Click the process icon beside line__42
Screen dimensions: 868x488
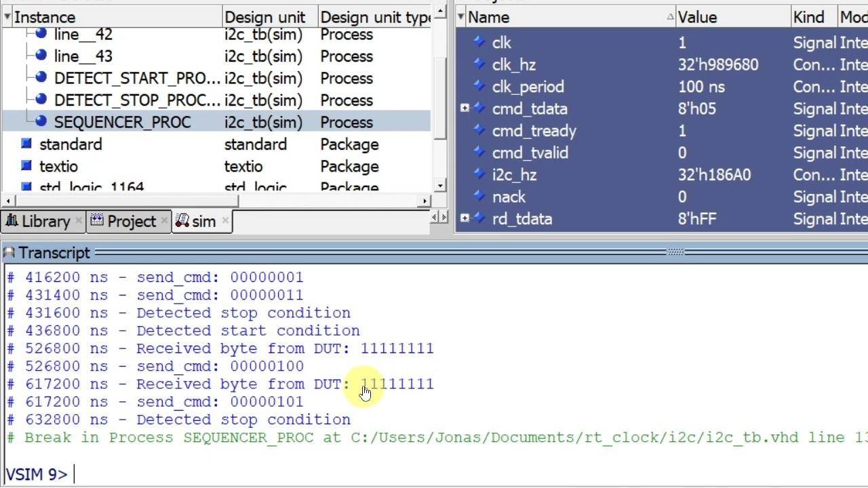tap(41, 34)
